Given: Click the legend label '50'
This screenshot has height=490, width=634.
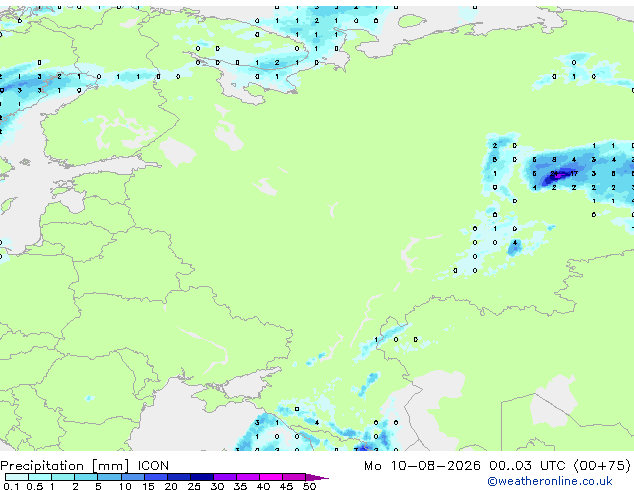Looking at the screenshot, I should click(x=309, y=486).
